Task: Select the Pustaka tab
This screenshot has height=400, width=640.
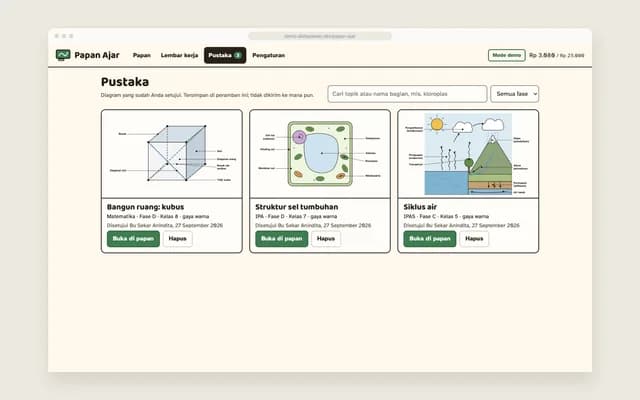Action: click(225, 55)
